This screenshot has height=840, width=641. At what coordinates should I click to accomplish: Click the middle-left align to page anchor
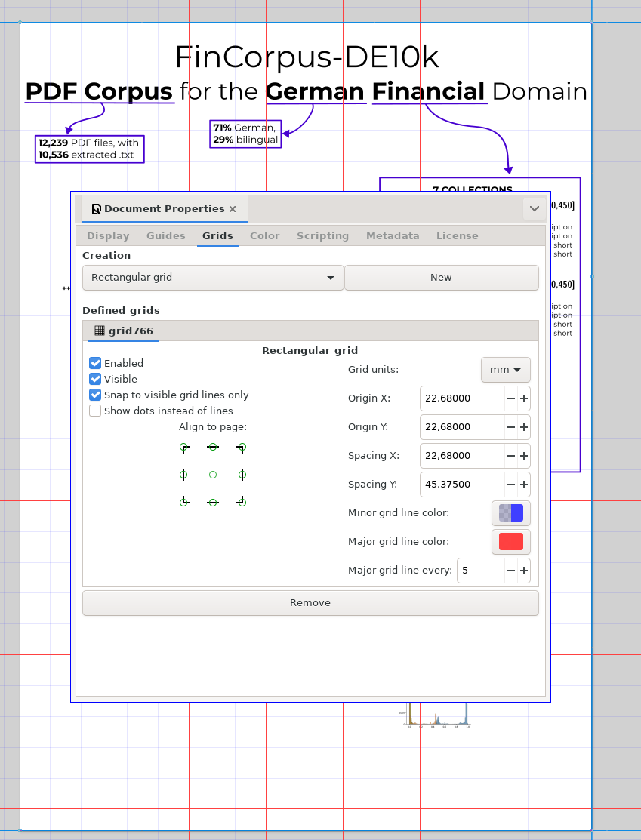pos(183,475)
